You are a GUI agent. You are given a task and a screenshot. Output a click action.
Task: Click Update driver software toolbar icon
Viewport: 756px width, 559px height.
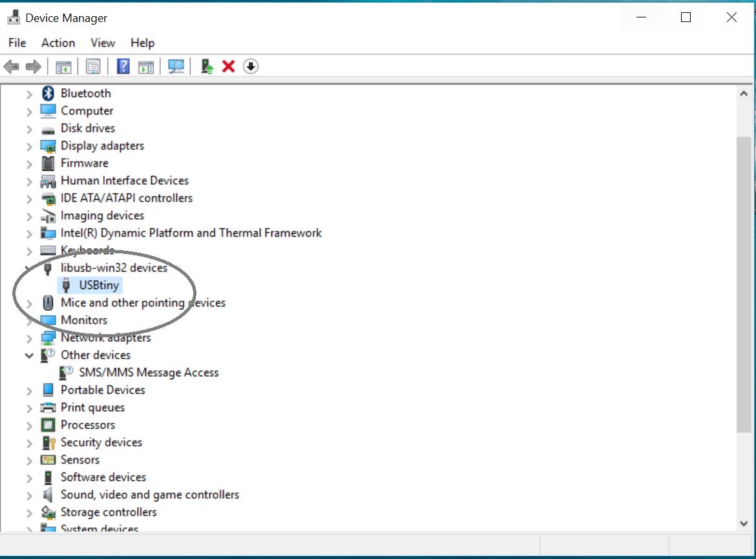pyautogui.click(x=207, y=67)
